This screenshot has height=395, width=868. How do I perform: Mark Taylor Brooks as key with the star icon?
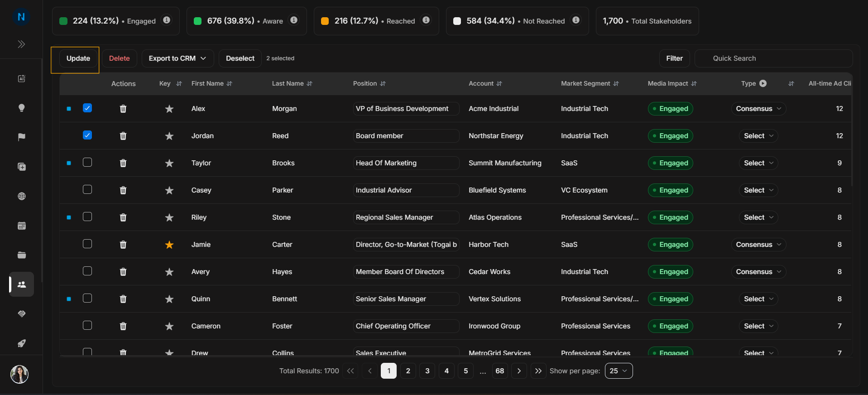coord(169,163)
